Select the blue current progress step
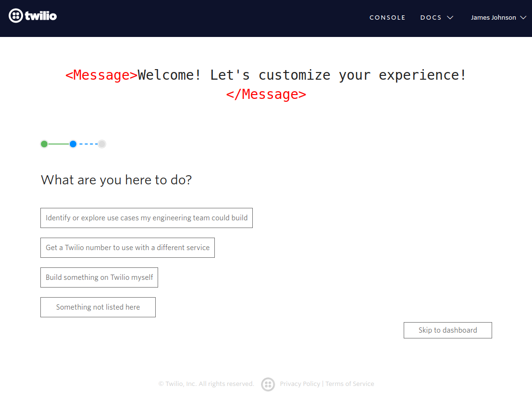 tap(73, 144)
